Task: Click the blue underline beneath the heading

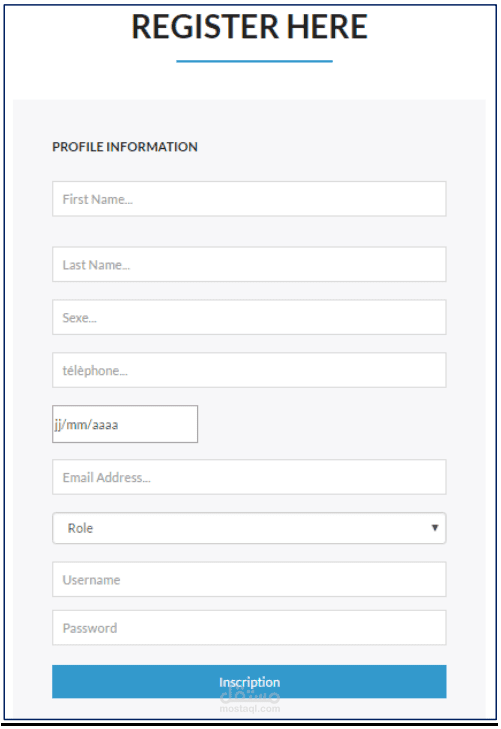Action: [x=254, y=61]
